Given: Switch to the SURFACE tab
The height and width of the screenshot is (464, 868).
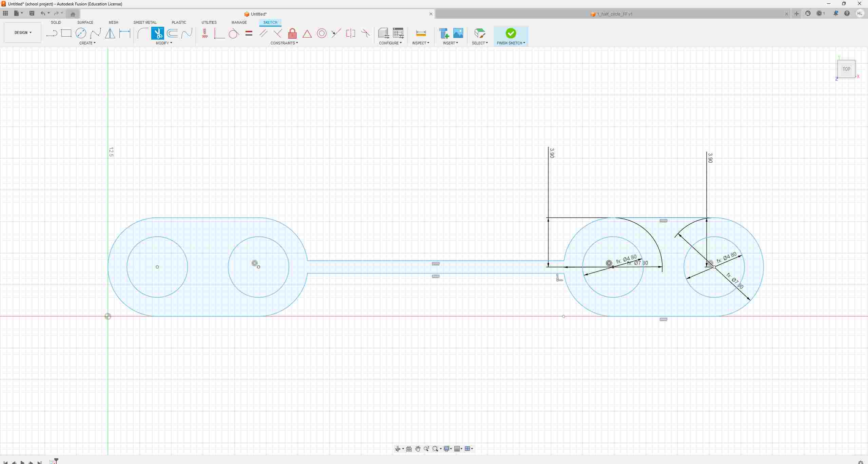Looking at the screenshot, I should [85, 22].
